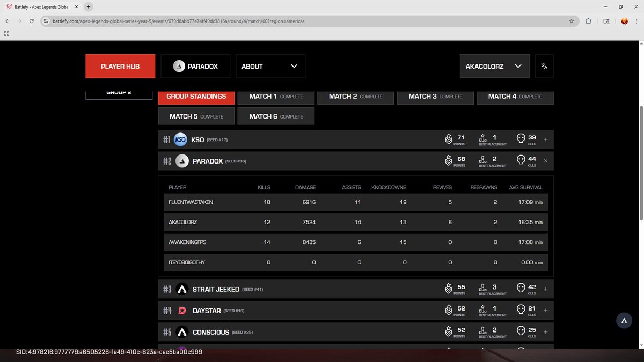Click the STRAIT JEEKED team name

[x=216, y=289]
